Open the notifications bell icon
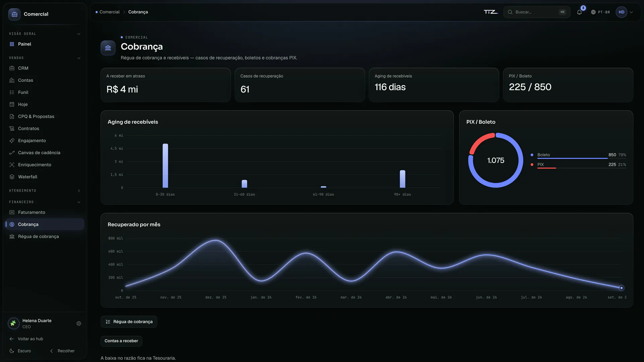644x362 pixels. (579, 12)
